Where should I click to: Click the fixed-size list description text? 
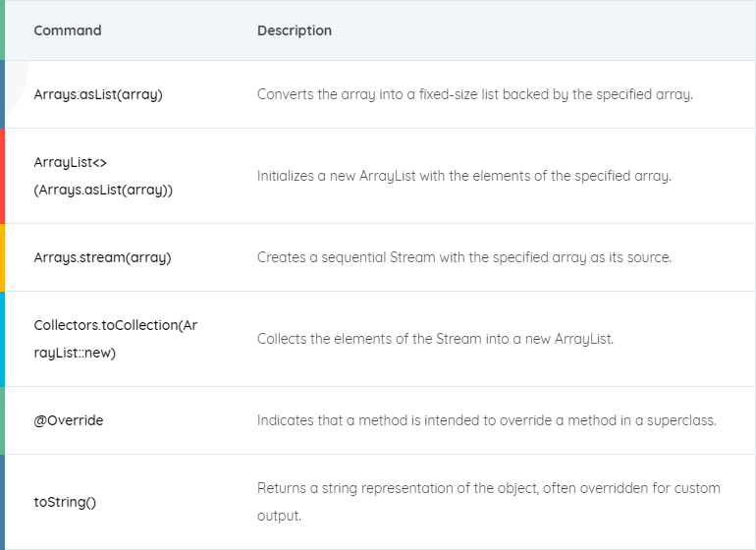(475, 95)
